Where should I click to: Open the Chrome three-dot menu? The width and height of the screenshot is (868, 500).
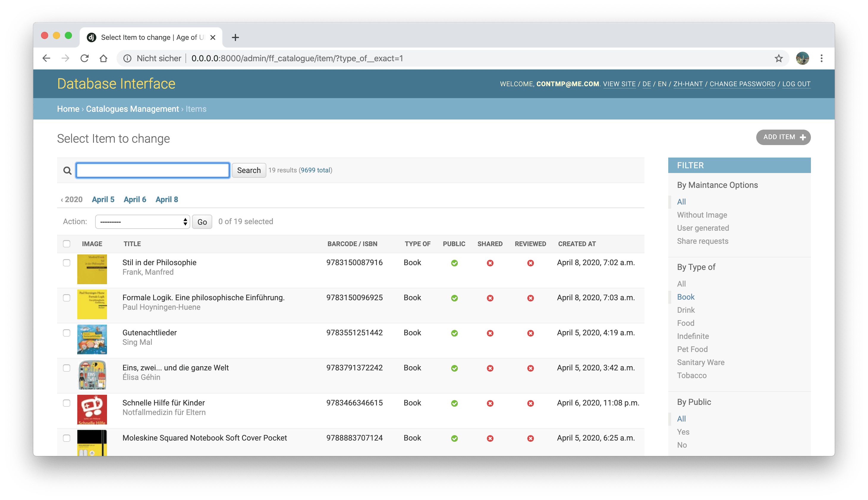click(x=821, y=58)
